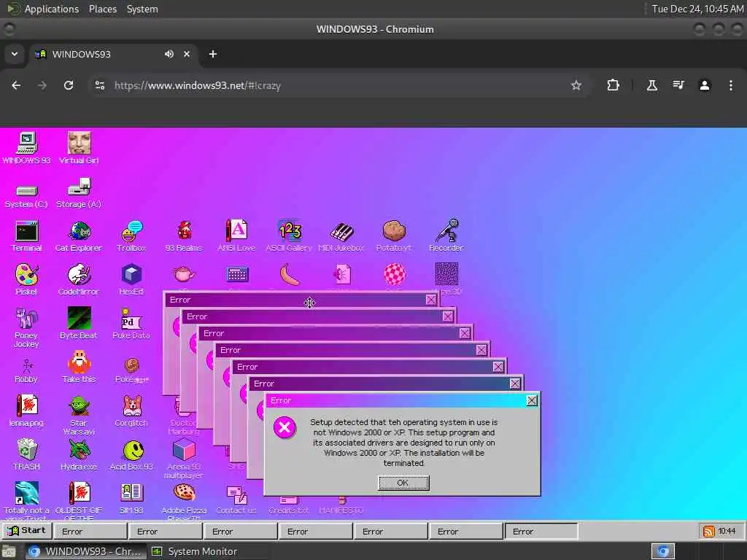
Task: Open the TRASH bin icon
Action: (27, 454)
